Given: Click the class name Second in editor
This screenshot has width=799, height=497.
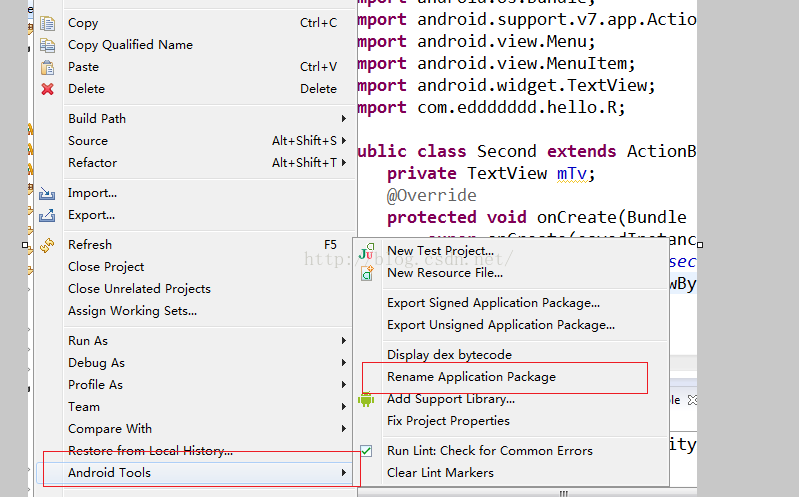Looking at the screenshot, I should (507, 151).
